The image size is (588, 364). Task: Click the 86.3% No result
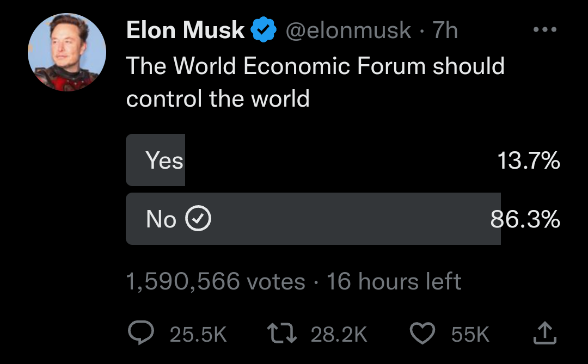[x=525, y=219]
